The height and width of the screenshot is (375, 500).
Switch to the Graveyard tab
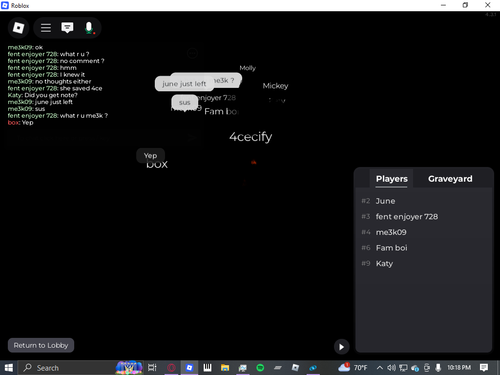450,179
